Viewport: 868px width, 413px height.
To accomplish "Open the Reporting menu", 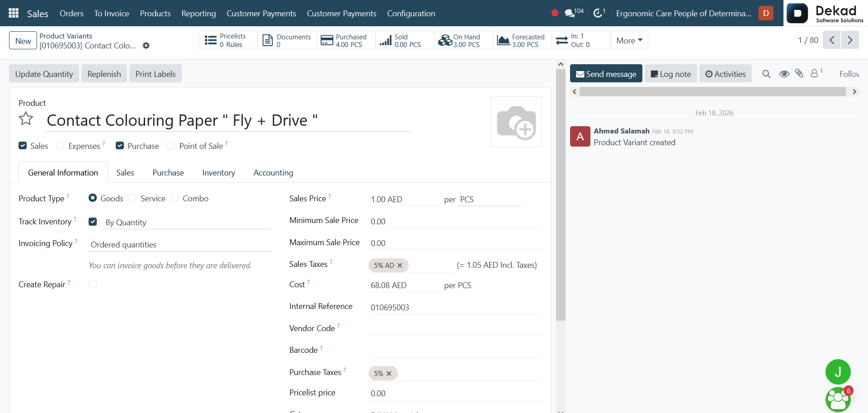I will point(198,13).
